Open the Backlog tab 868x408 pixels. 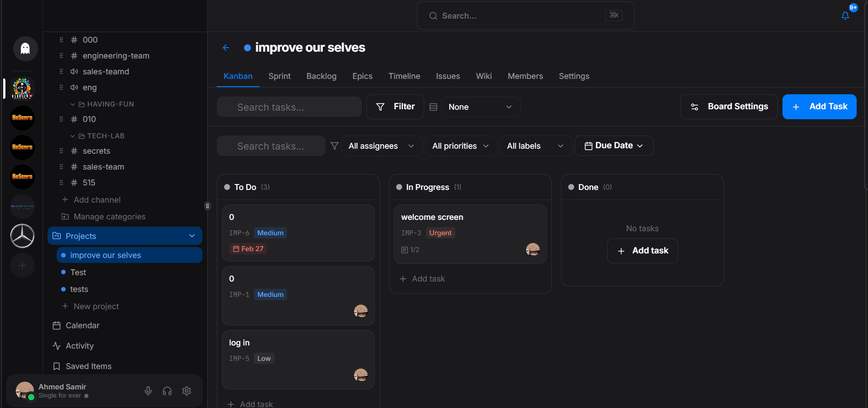321,76
